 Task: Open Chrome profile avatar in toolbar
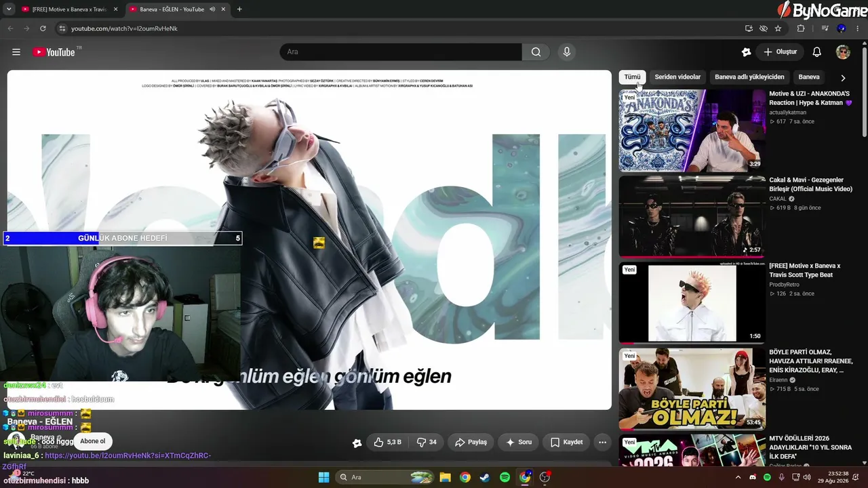(842, 28)
